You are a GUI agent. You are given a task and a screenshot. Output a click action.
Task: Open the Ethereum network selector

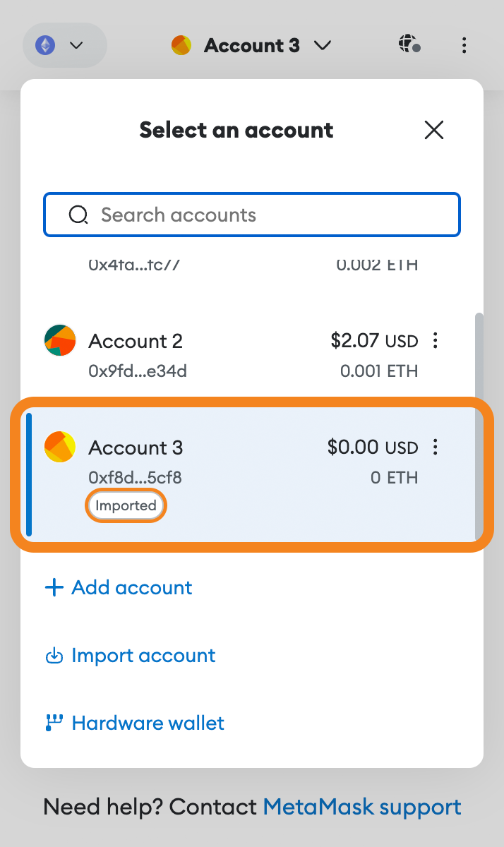[x=64, y=46]
